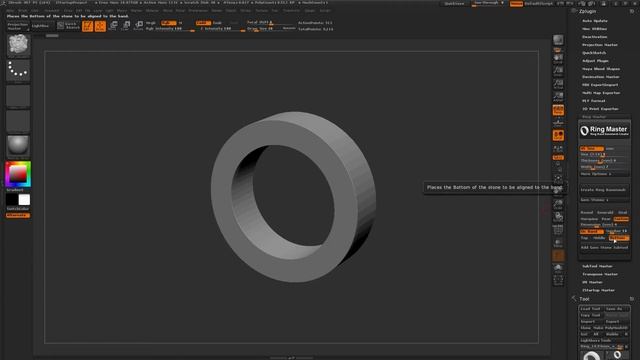Toggle the Menus button in title bar
Viewport: 640px width, 360px height.
click(516, 4)
